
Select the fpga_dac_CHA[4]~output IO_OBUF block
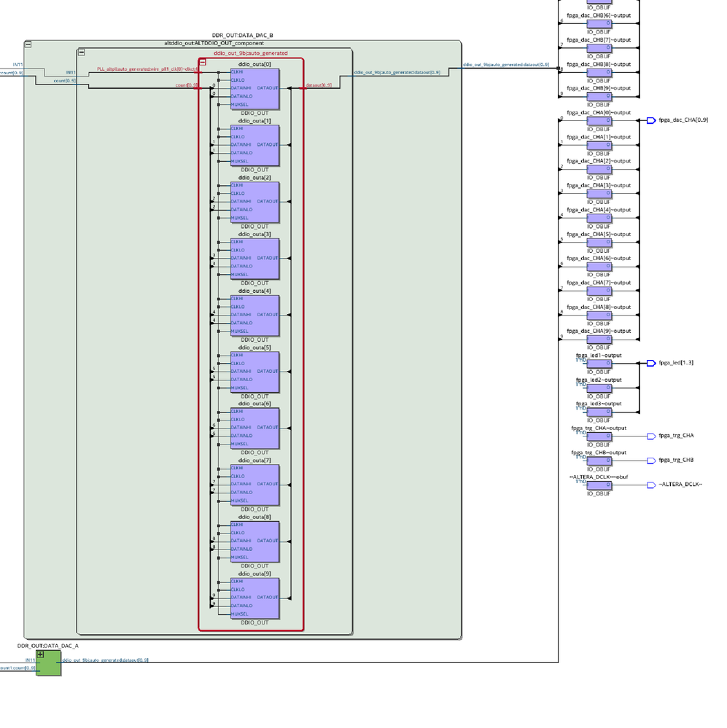[x=599, y=218]
